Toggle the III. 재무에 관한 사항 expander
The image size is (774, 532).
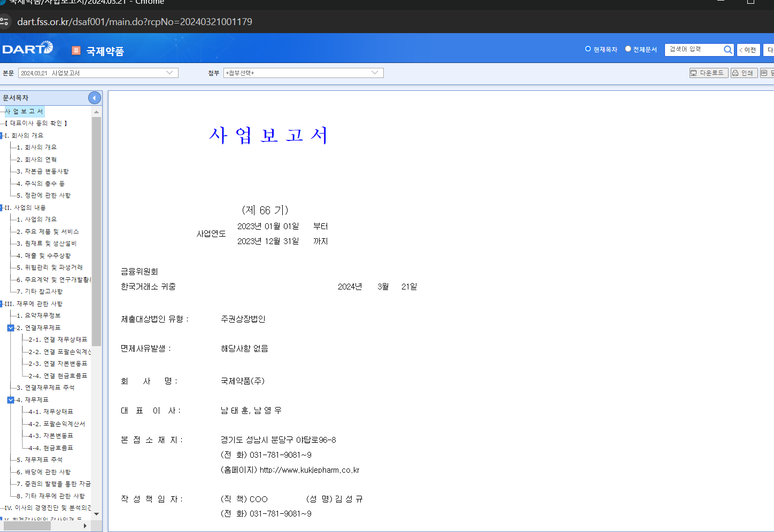point(2,304)
